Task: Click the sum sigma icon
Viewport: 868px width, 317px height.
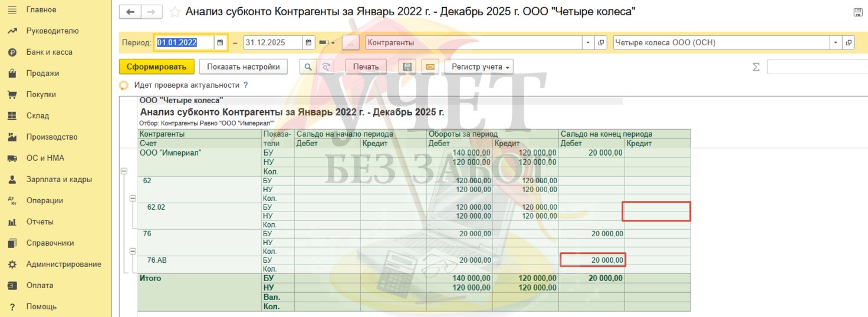Action: (x=756, y=67)
